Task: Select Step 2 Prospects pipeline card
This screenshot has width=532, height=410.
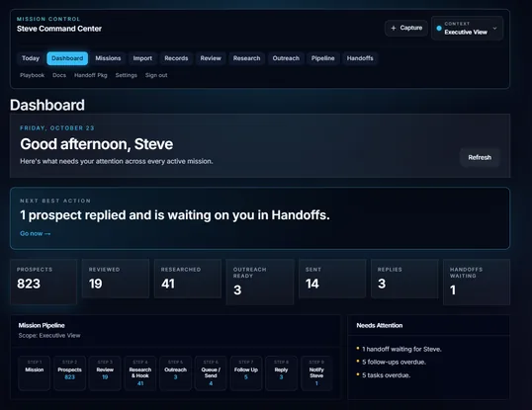Action: 69,373
